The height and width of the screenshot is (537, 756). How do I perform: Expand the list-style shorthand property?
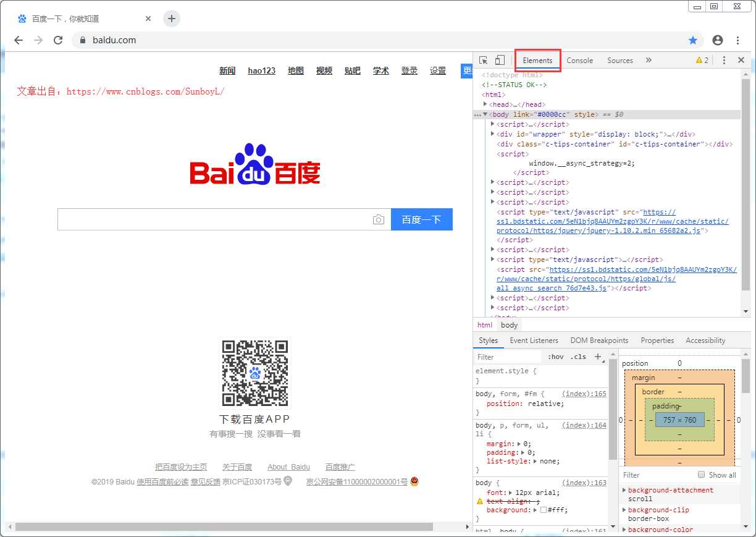pos(535,461)
